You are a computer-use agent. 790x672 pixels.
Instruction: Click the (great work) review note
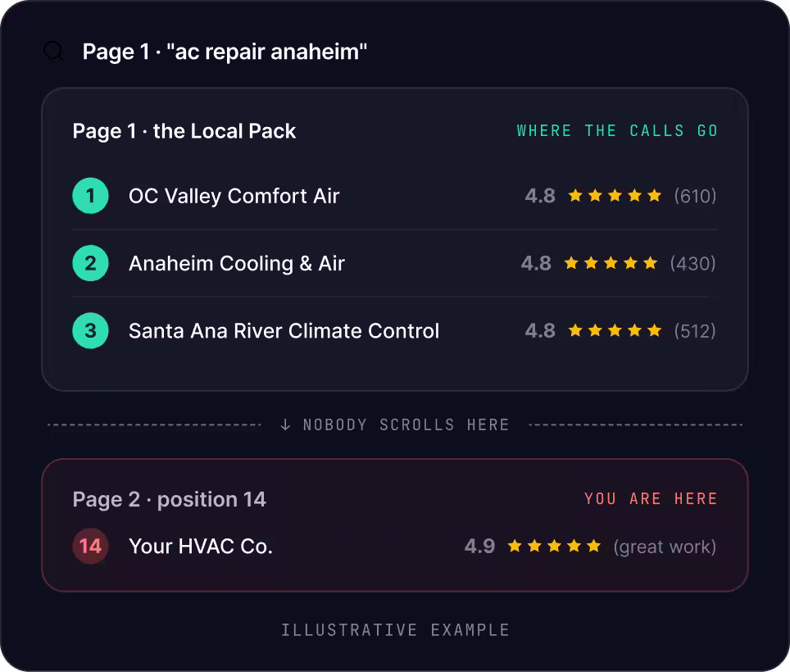(x=665, y=547)
